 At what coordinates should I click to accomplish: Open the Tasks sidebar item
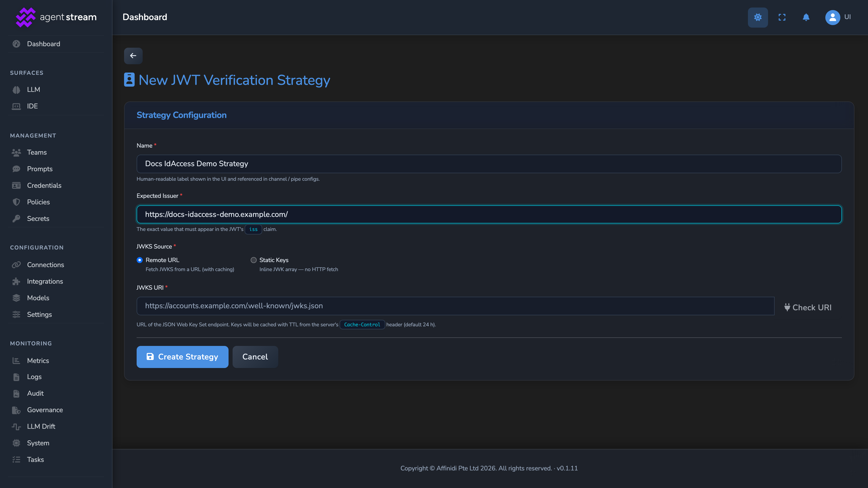[56, 460]
